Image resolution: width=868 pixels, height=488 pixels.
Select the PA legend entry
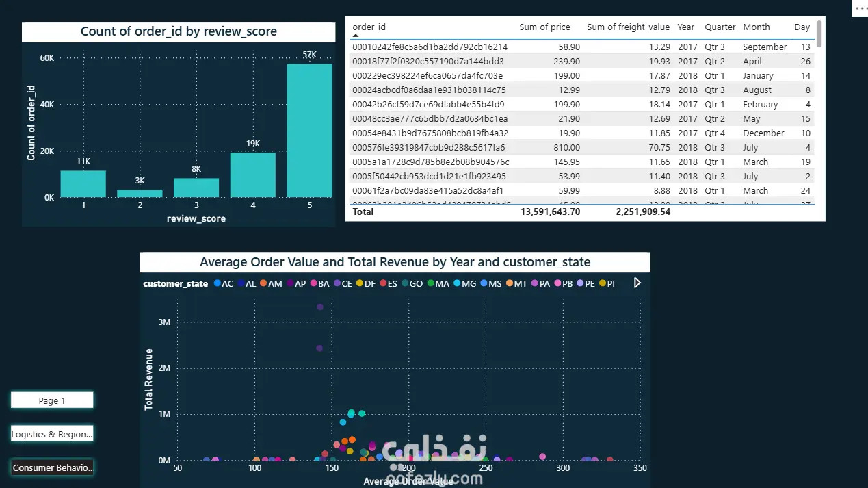[541, 283]
